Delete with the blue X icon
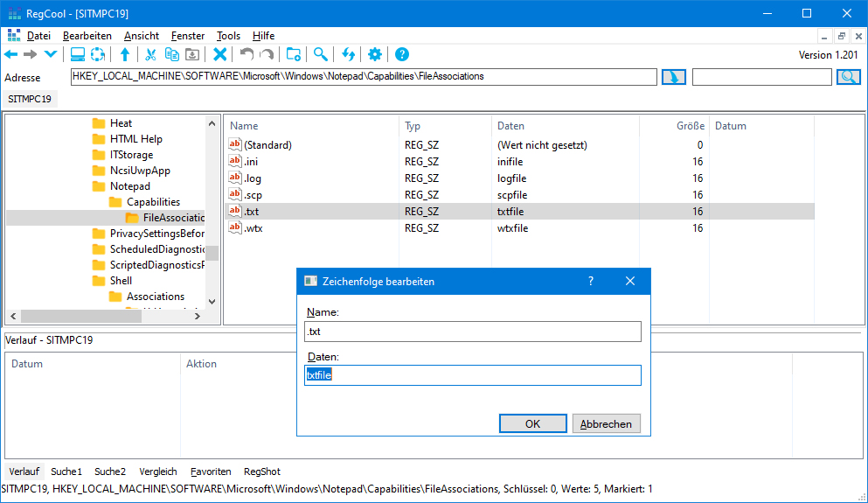 point(219,54)
